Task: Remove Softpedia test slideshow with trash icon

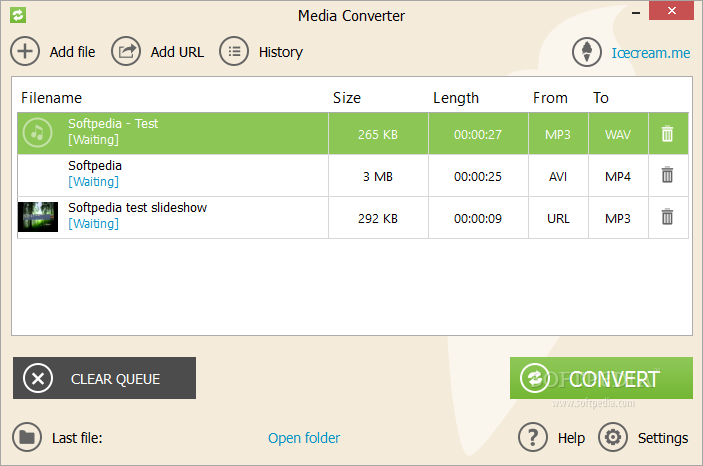Action: [x=667, y=217]
